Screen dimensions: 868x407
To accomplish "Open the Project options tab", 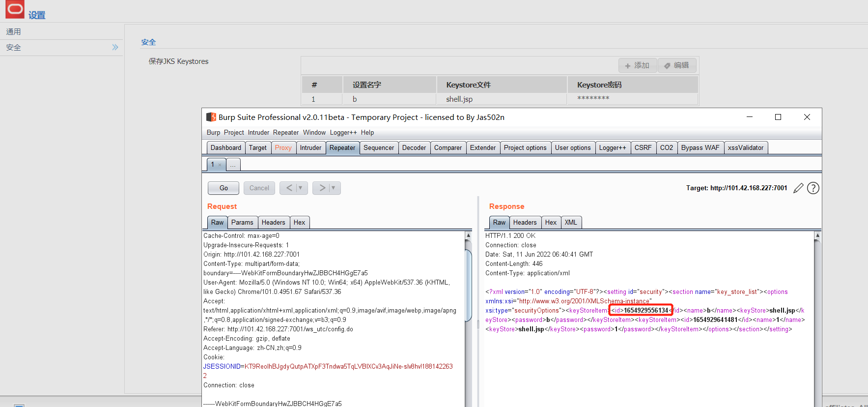I will pos(525,148).
